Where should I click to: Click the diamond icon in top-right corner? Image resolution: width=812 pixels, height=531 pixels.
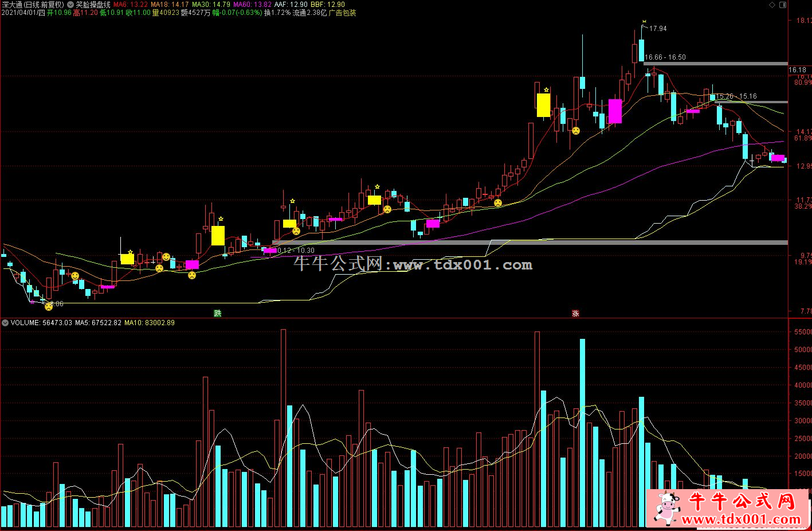771,5
